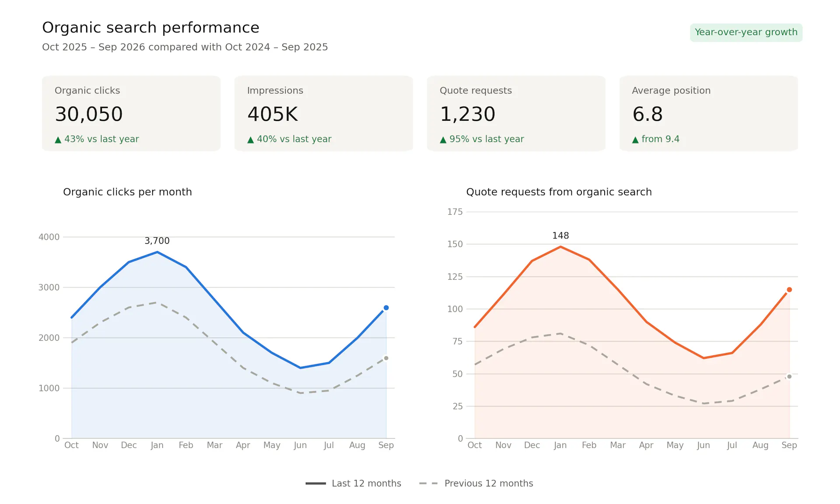Click the blue Sep endpoint dot on clicks chart
840x504 pixels.
pos(386,308)
